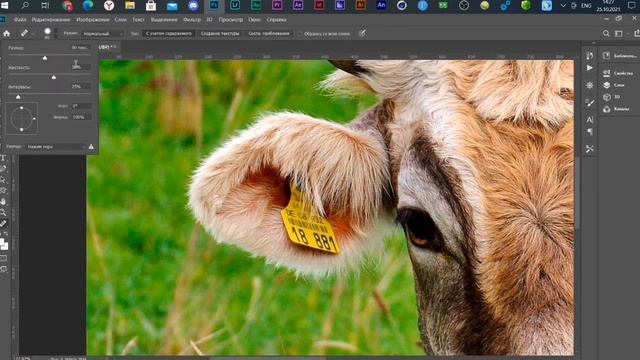Click the Интервалы slider handle
The width and height of the screenshot is (640, 360).
(18, 97)
